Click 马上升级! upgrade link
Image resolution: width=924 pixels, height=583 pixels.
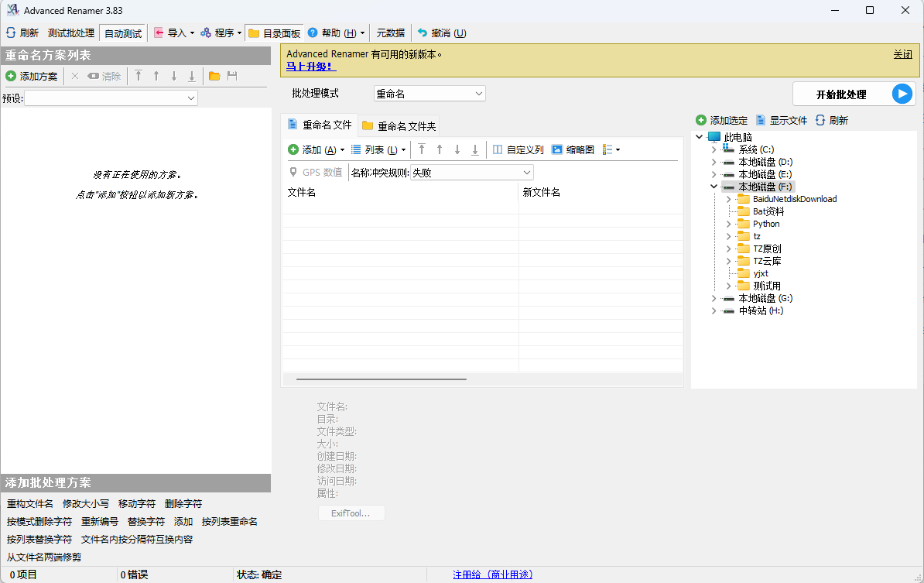pyautogui.click(x=310, y=67)
